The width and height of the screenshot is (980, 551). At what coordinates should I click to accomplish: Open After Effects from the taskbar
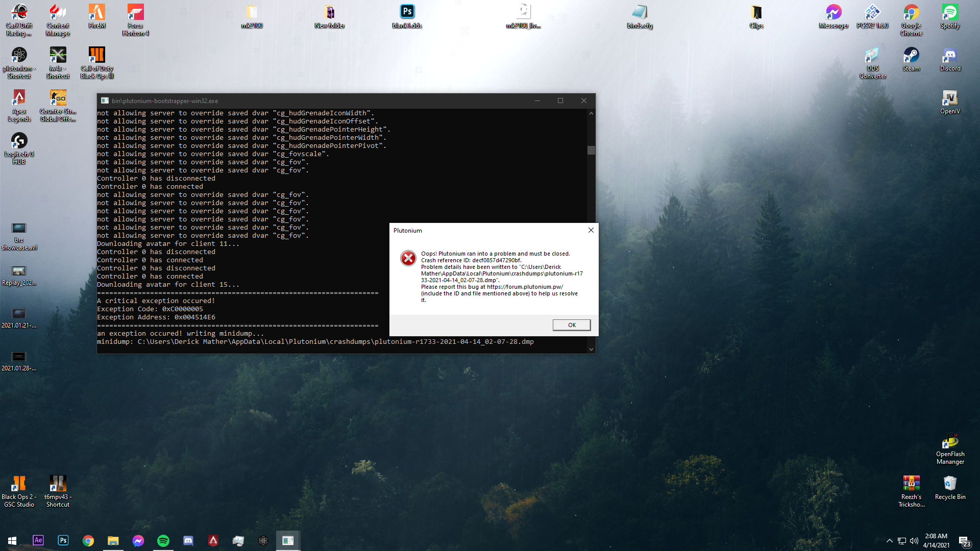pyautogui.click(x=38, y=540)
